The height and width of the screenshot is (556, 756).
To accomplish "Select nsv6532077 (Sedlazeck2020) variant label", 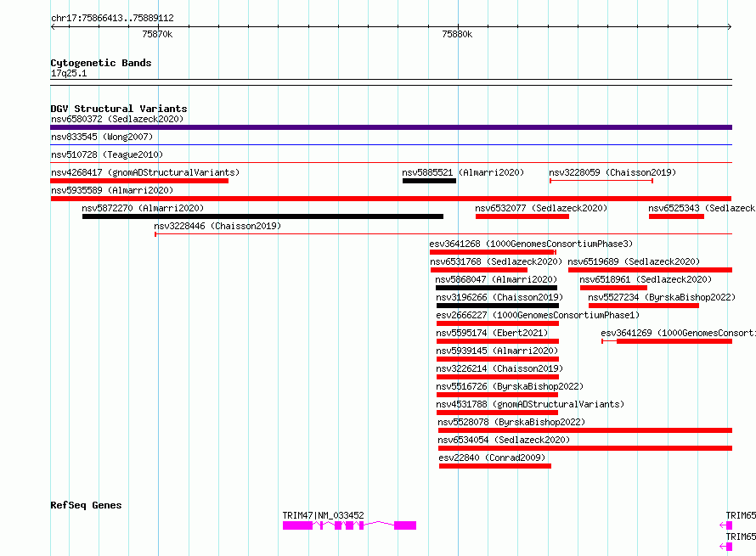I will point(541,208).
